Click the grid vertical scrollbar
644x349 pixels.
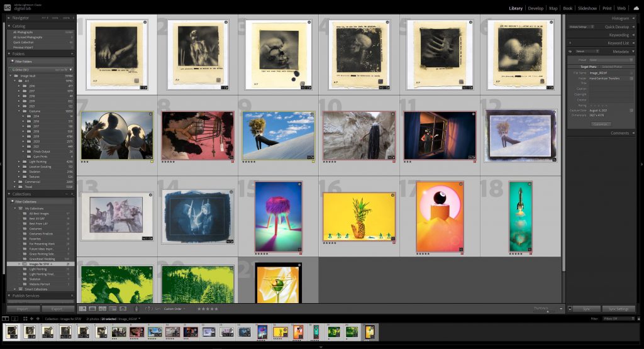563,144
